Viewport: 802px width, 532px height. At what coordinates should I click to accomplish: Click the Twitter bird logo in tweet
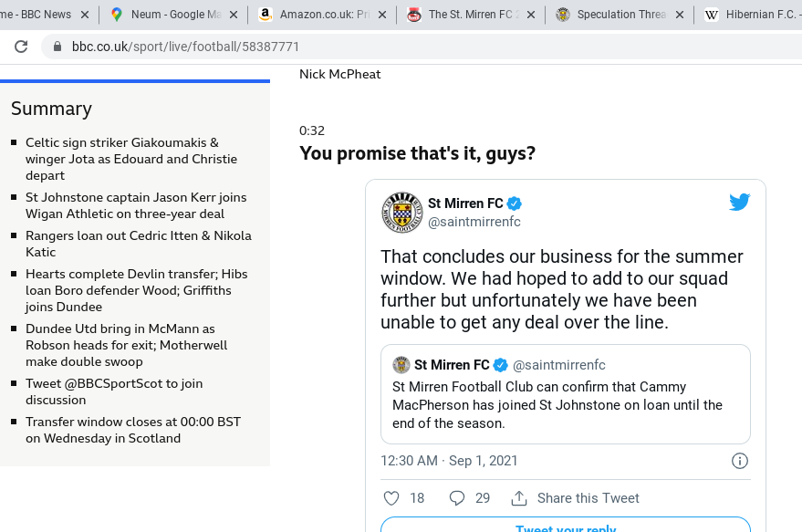740,202
